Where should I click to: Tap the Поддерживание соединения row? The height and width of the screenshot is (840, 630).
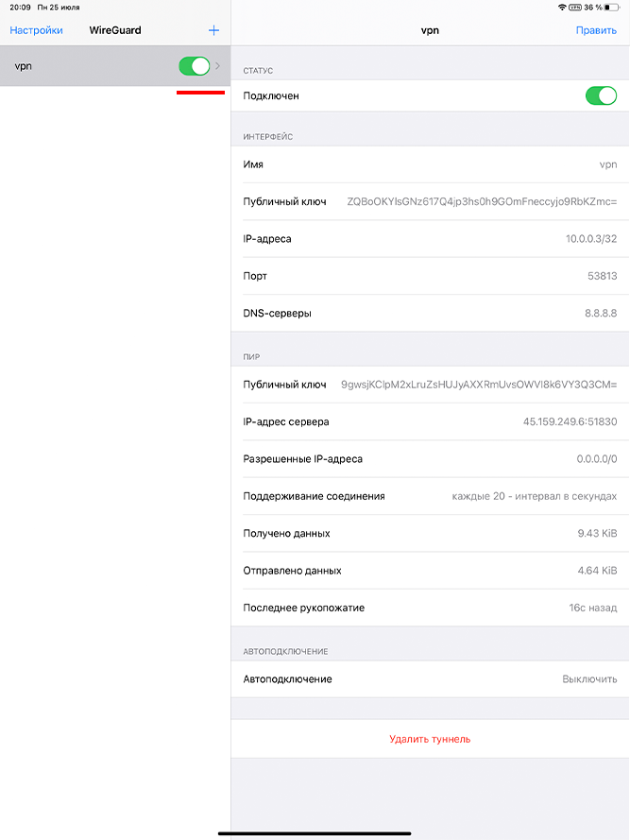[430, 496]
